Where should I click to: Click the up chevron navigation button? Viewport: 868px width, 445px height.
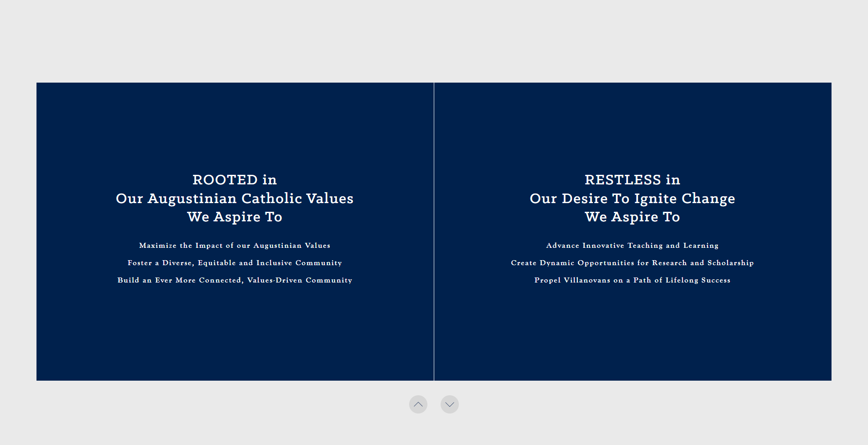pyautogui.click(x=418, y=404)
